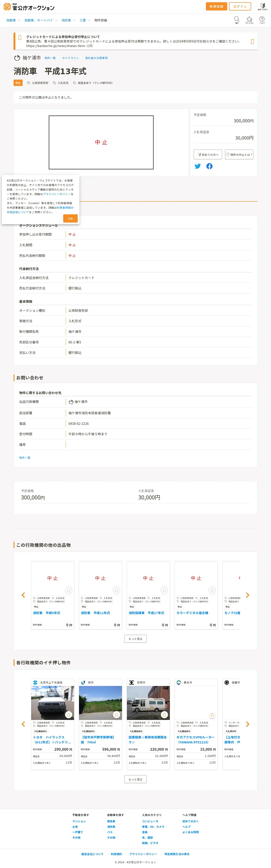Click the 初めての方へ beginner icon in header
The image size is (271, 868).
(263, 6)
